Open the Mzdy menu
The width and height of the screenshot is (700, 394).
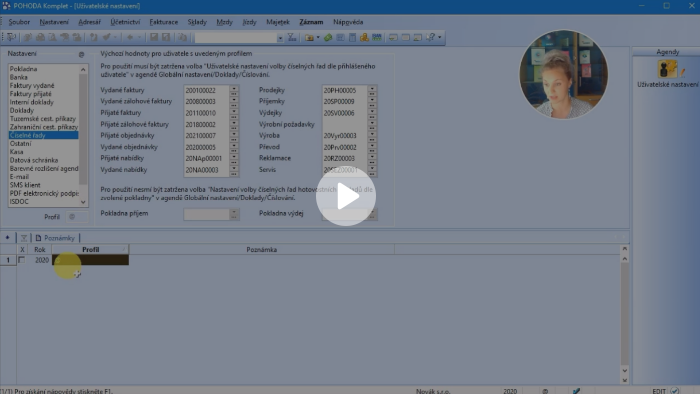tap(224, 22)
